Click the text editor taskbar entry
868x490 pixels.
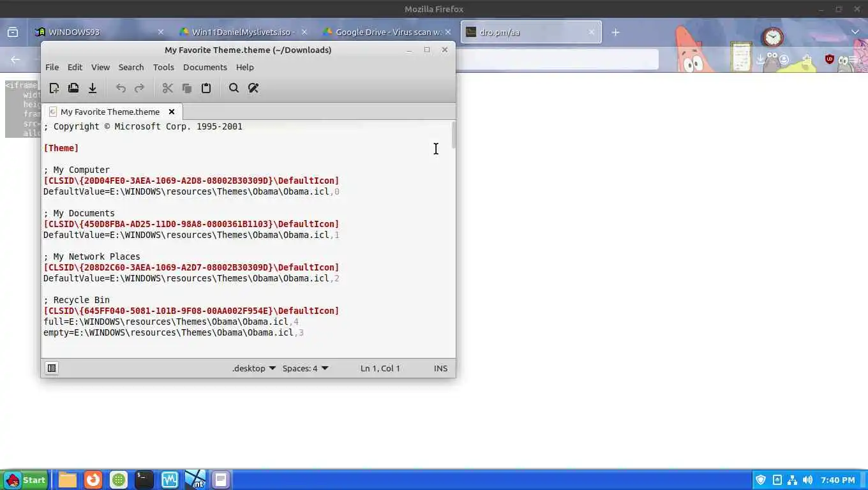pos(221,480)
